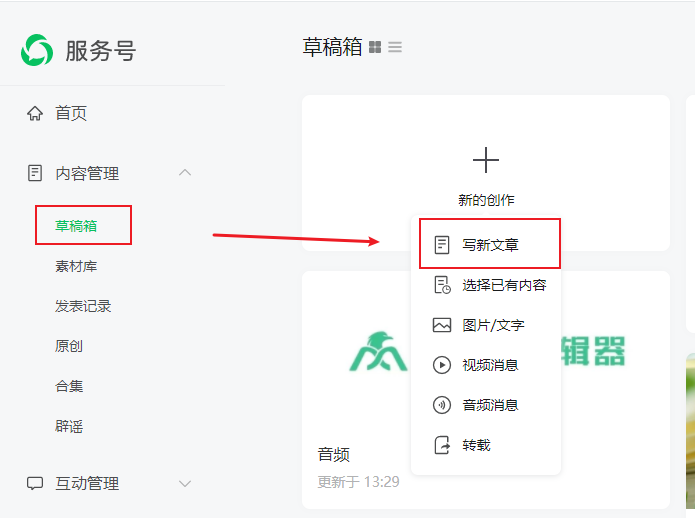Click the chat bubble icon beside 互动管理
The height and width of the screenshot is (518, 695).
pos(35,483)
